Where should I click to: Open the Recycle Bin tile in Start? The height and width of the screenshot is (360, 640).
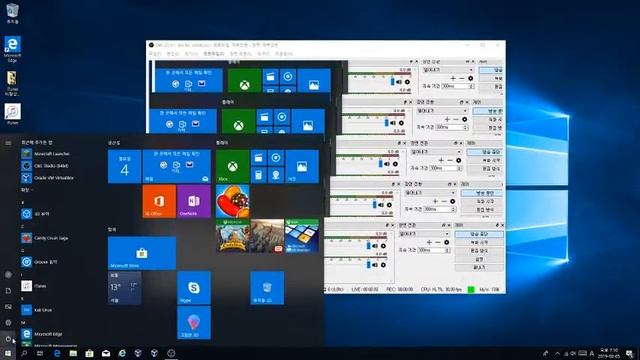[x=267, y=288]
